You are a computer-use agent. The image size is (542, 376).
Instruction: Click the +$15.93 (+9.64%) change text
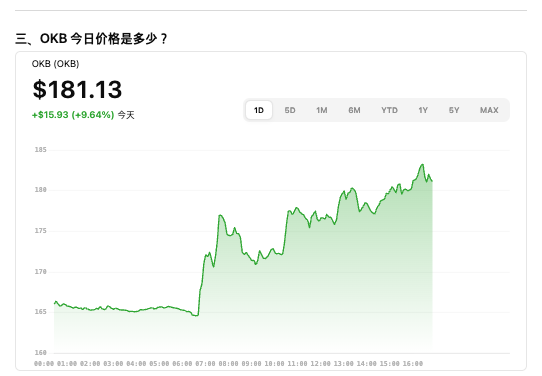coord(73,115)
